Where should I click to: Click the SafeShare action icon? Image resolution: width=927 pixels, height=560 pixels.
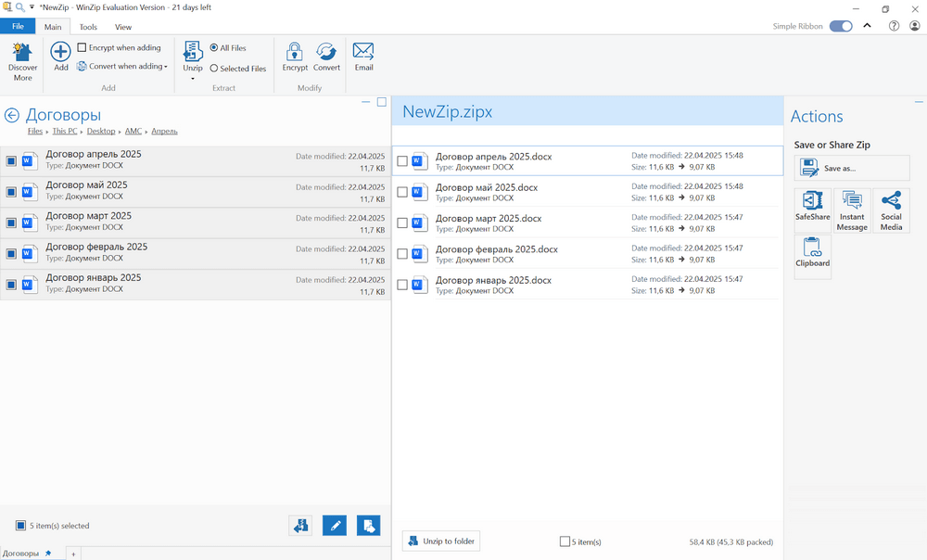[x=812, y=200]
